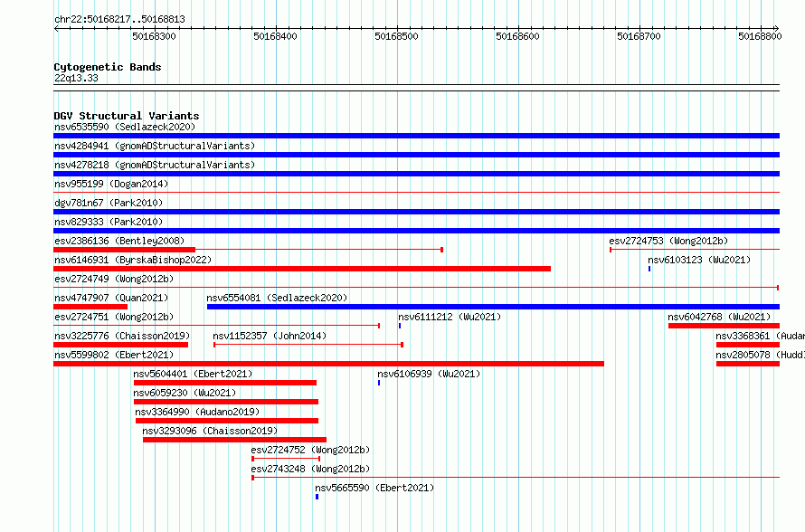
Task: Click the chr22:50168217..50168813 coordinate label
Action: pos(119,19)
